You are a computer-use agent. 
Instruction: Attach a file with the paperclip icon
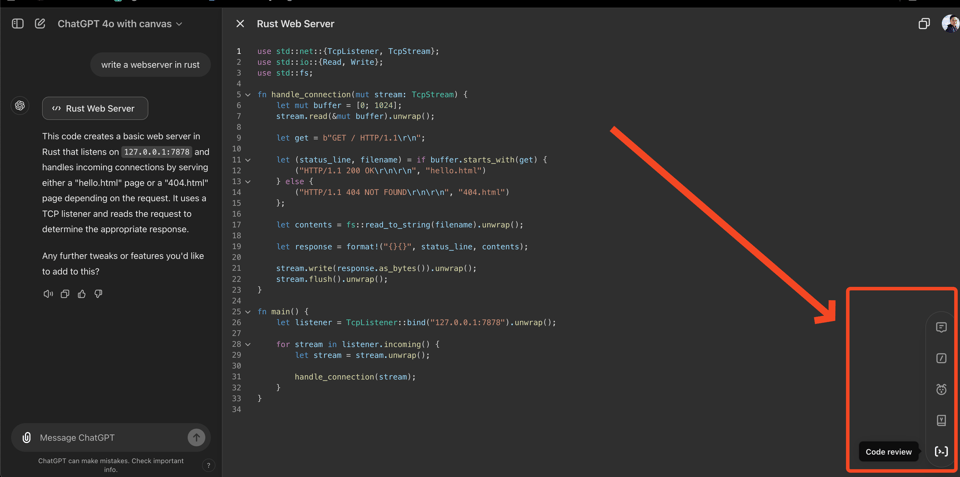27,438
